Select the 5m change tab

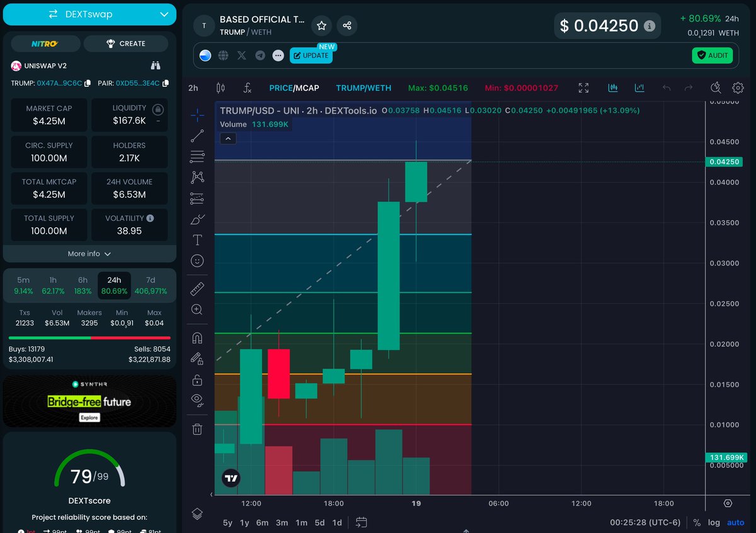(x=23, y=285)
